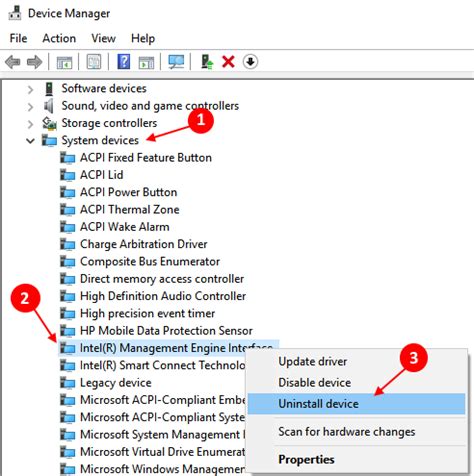
Task: Select ACPI Fixed Feature Button label
Action: [146, 158]
